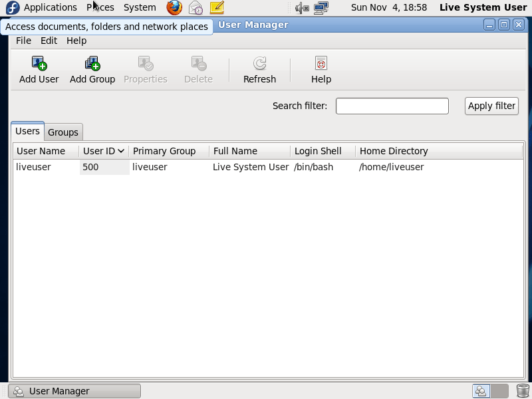Screen dimensions: 532x399
Task: Select the first workspace in the switcher
Action: [x=481, y=391]
